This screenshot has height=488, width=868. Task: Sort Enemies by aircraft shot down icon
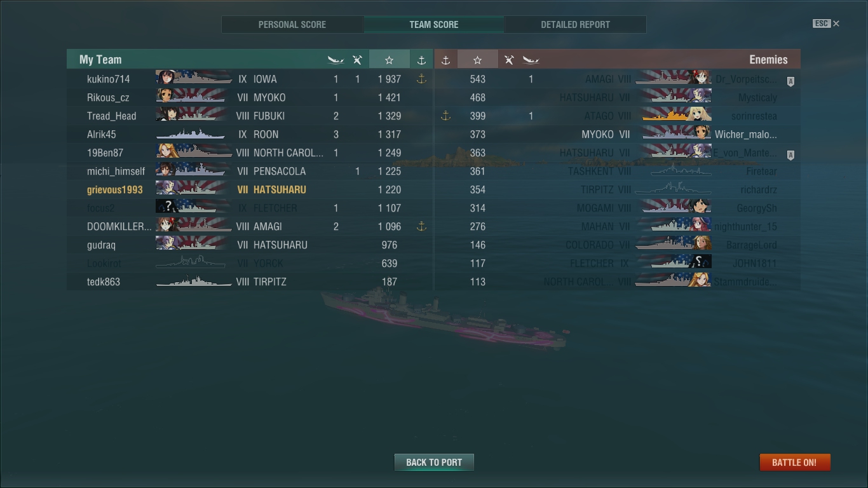click(x=509, y=60)
